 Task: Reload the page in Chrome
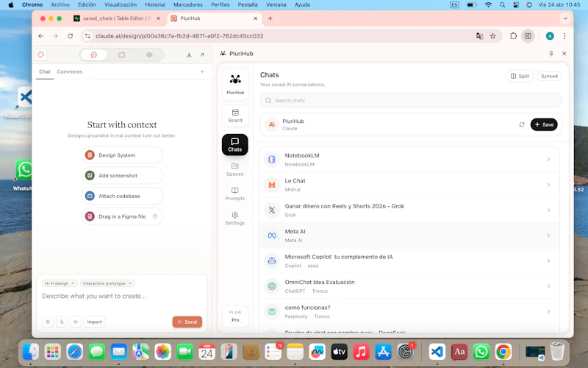tap(70, 36)
